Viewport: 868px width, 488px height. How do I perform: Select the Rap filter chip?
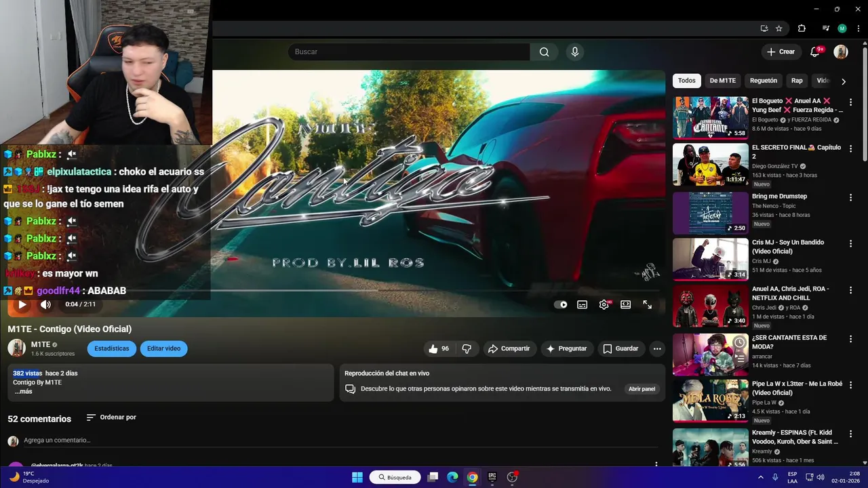tap(797, 81)
